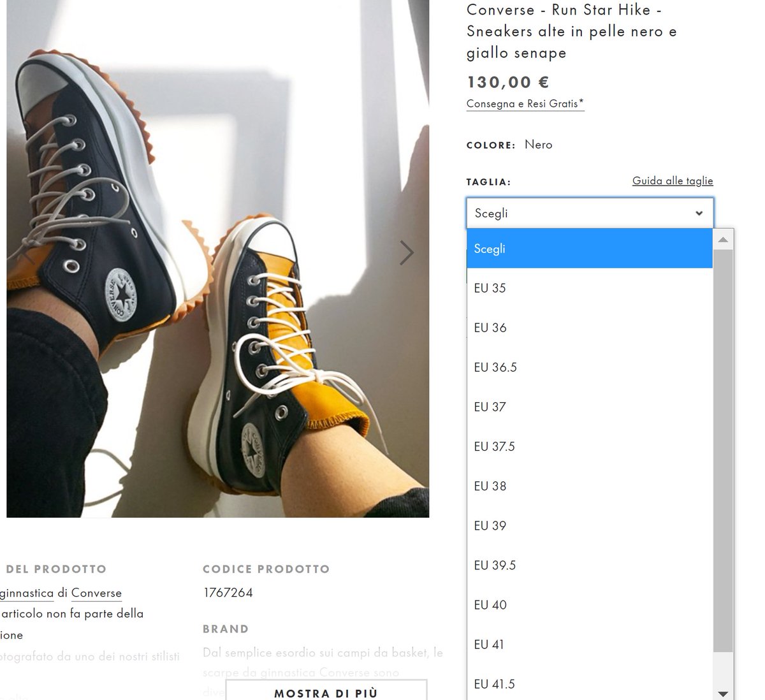Pick size EU 40 from the size options
Image resolution: width=765 pixels, height=700 pixels.
pyautogui.click(x=490, y=604)
